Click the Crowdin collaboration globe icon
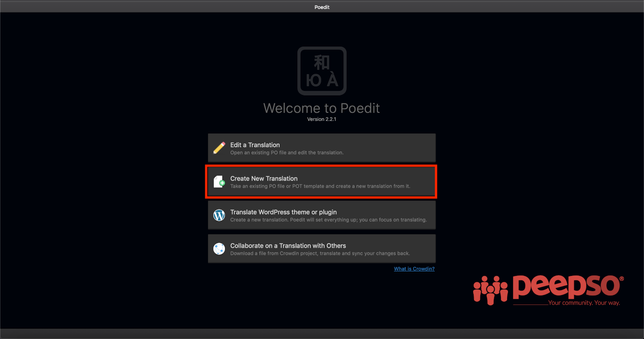This screenshot has height=339, width=644. (219, 249)
